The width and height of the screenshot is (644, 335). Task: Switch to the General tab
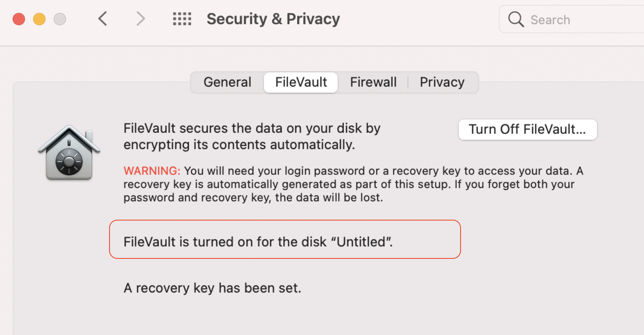pyautogui.click(x=228, y=82)
